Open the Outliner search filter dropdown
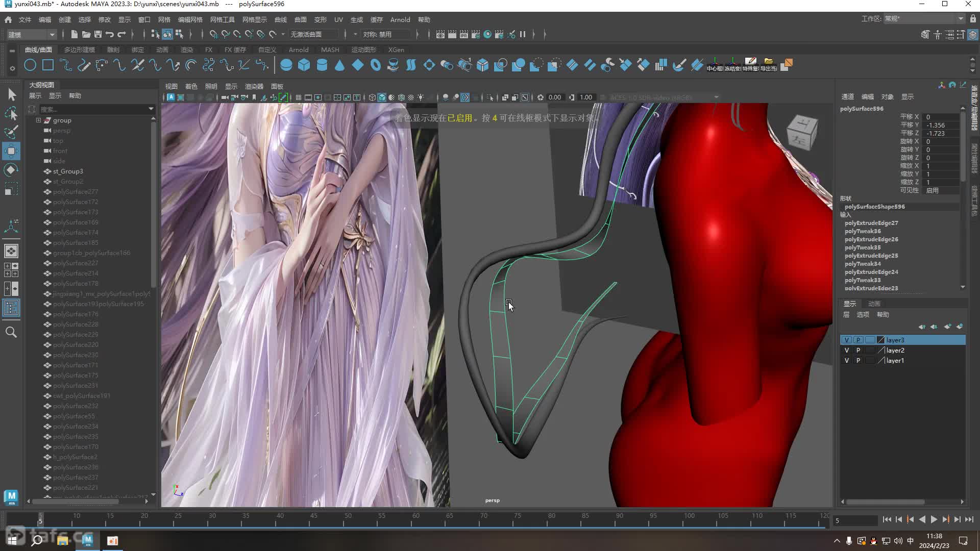Image resolution: width=980 pixels, height=551 pixels. 151,109
